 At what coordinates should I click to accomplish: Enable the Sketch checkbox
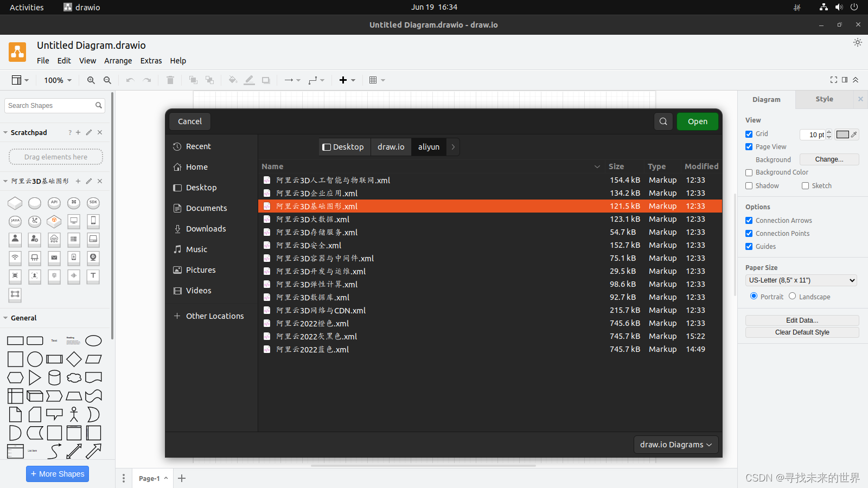pyautogui.click(x=805, y=186)
